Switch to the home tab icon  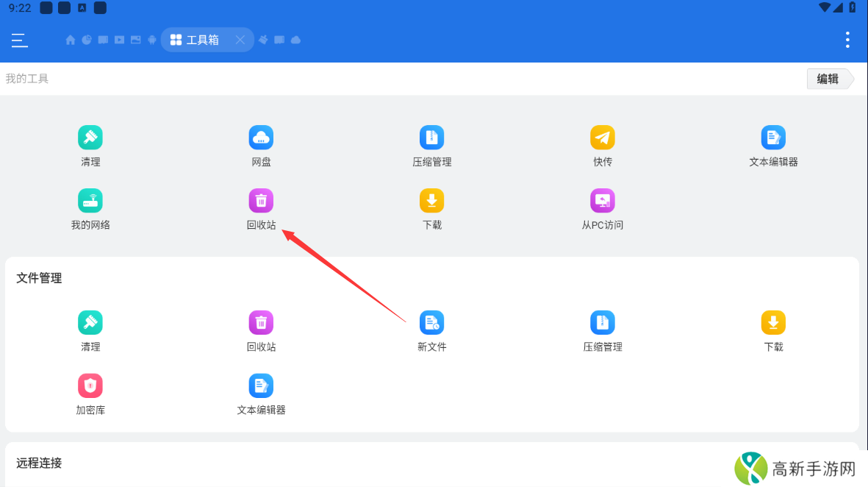pyautogui.click(x=71, y=40)
